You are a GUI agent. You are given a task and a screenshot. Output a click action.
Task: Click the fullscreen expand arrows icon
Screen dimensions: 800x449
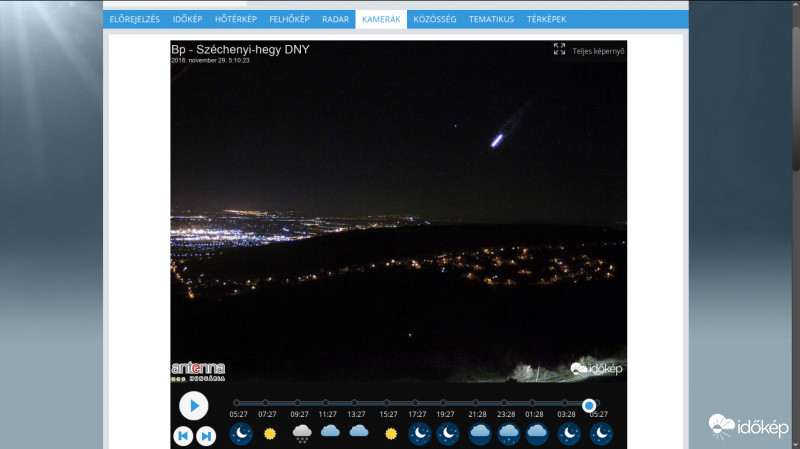(559, 49)
